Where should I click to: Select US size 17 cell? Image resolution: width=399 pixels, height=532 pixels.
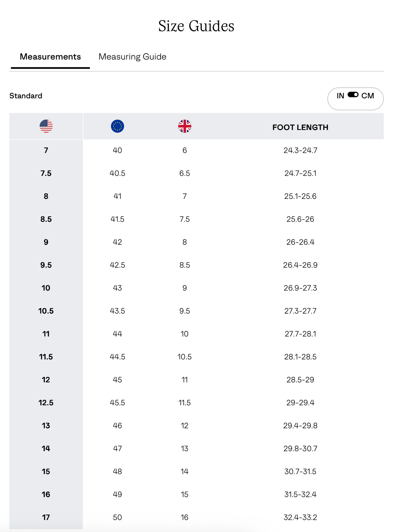click(x=46, y=518)
